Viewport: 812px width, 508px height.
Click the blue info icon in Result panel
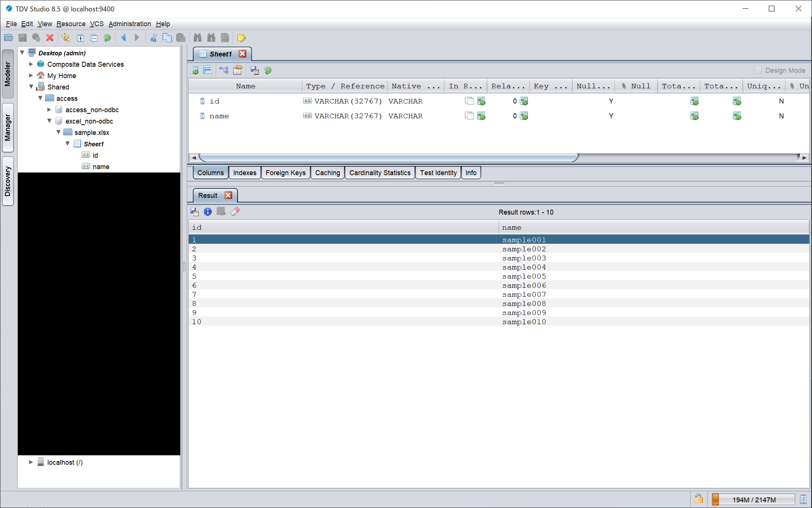(208, 212)
